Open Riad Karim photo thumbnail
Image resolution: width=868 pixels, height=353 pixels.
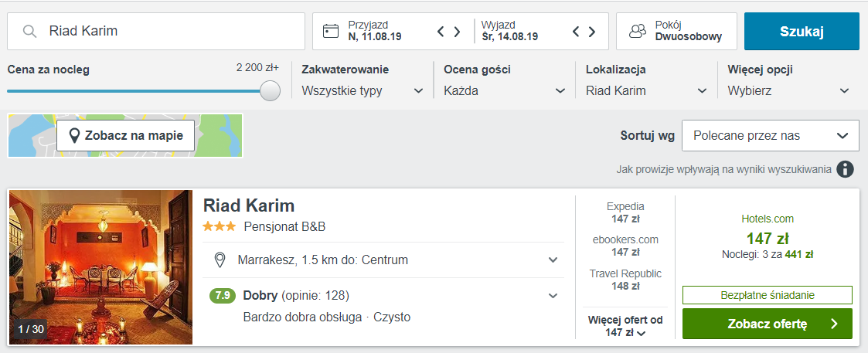[x=100, y=267]
